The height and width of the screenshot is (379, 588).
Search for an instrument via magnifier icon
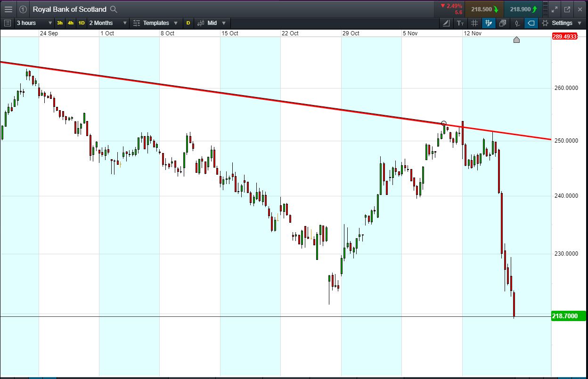[113, 9]
